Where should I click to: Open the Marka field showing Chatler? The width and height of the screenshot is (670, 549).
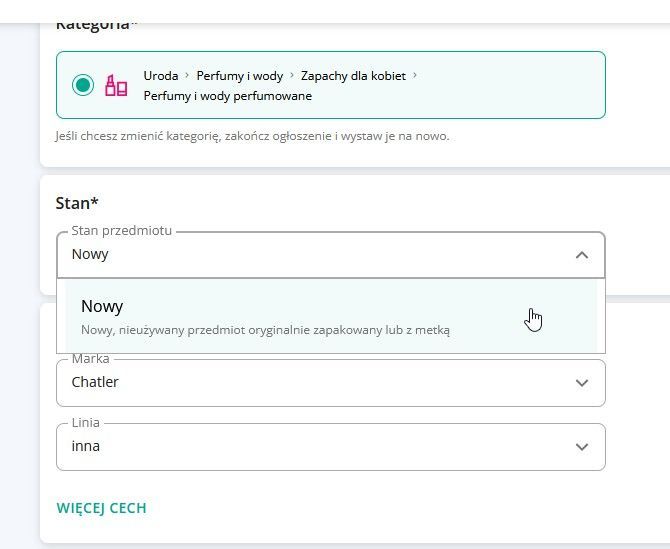[x=331, y=383]
